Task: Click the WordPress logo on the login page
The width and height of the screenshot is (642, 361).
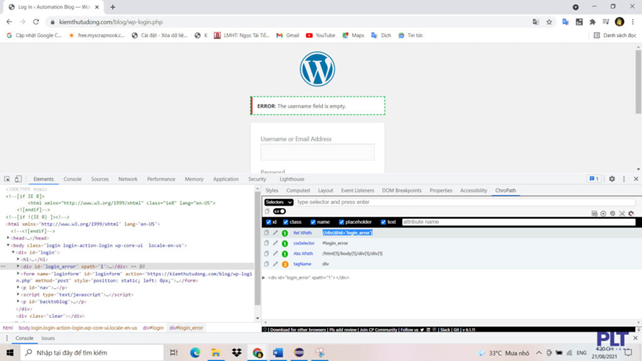Action: click(317, 69)
